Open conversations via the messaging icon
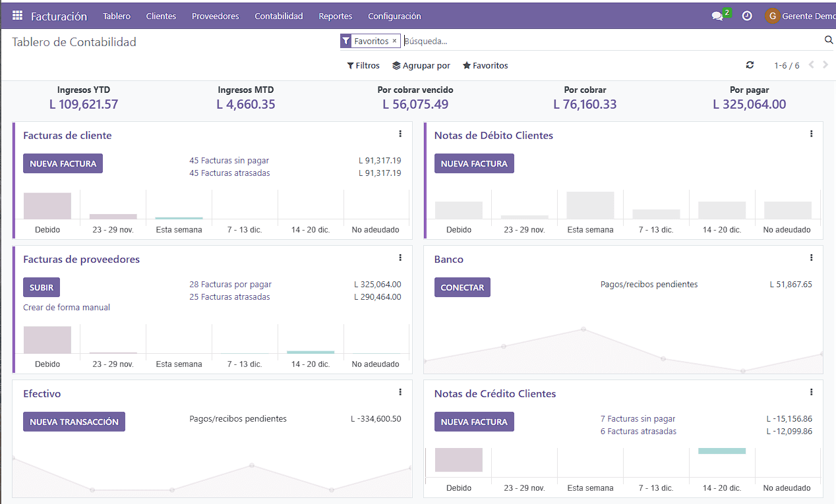836x504 pixels. tap(718, 15)
